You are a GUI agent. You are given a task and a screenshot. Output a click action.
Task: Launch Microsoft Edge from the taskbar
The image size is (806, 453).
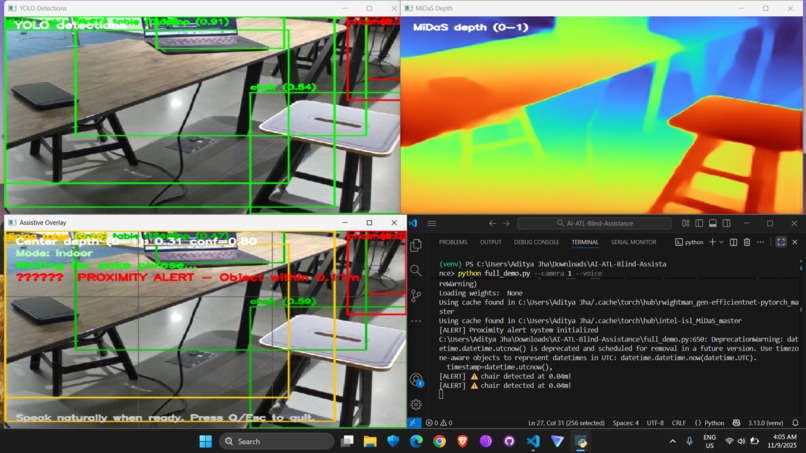coord(416,441)
